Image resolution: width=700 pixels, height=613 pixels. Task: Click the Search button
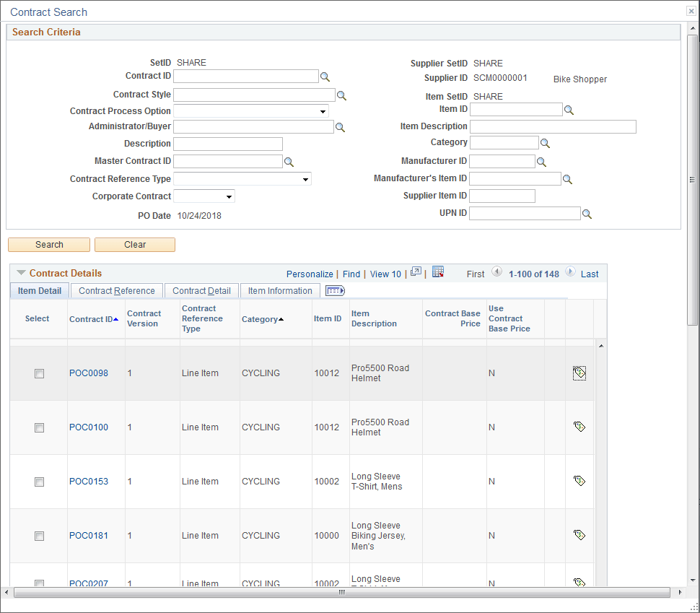tap(48, 244)
